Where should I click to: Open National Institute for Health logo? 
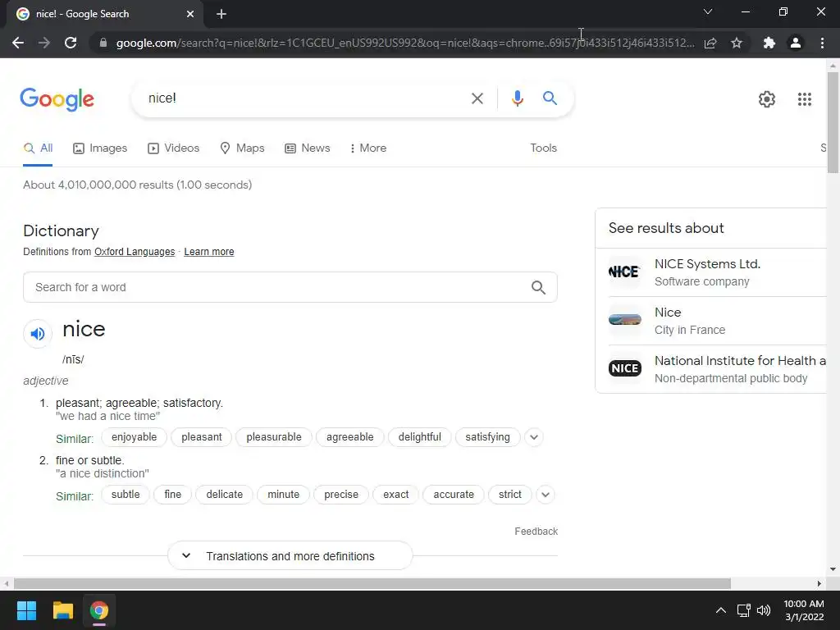click(x=624, y=368)
